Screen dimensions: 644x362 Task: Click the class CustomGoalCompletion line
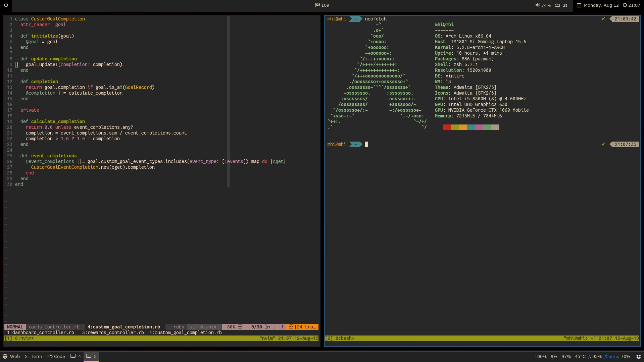point(50,19)
